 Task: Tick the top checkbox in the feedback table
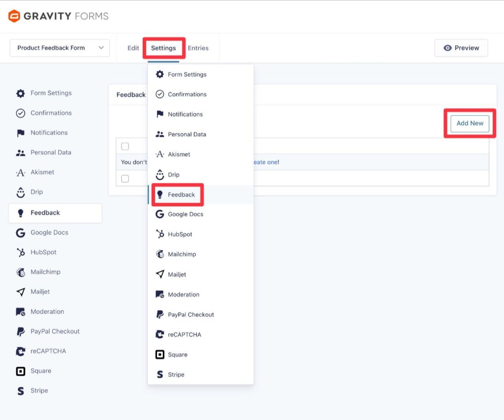coord(125,146)
